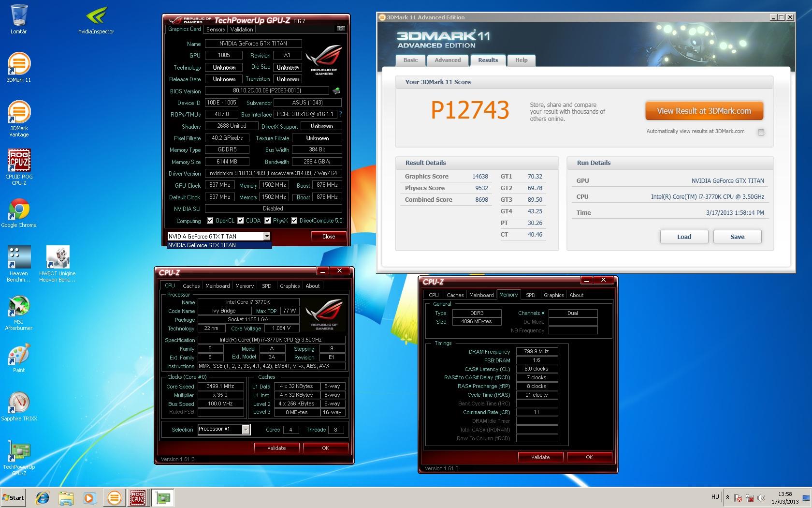Select the MSI Afterburner desktop icon
This screenshot has width=812, height=508.
[19, 312]
